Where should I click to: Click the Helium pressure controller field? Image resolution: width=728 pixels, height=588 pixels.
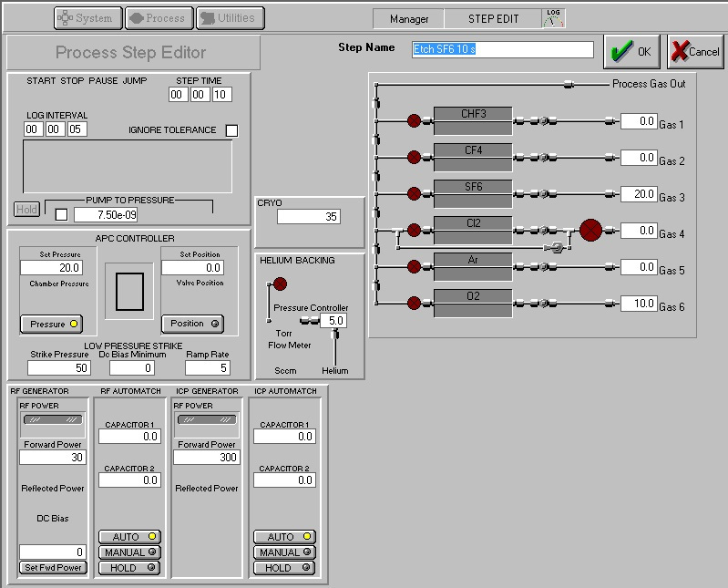(333, 321)
